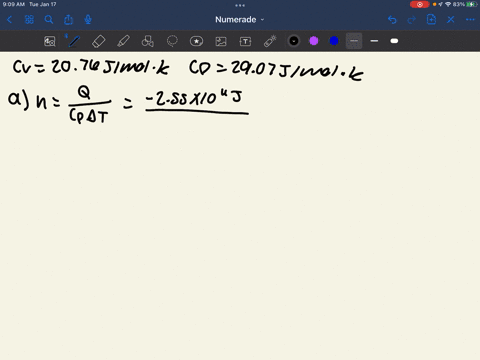The width and height of the screenshot is (480, 360).
Task: Choose the purple pen color
Action: click(x=314, y=41)
